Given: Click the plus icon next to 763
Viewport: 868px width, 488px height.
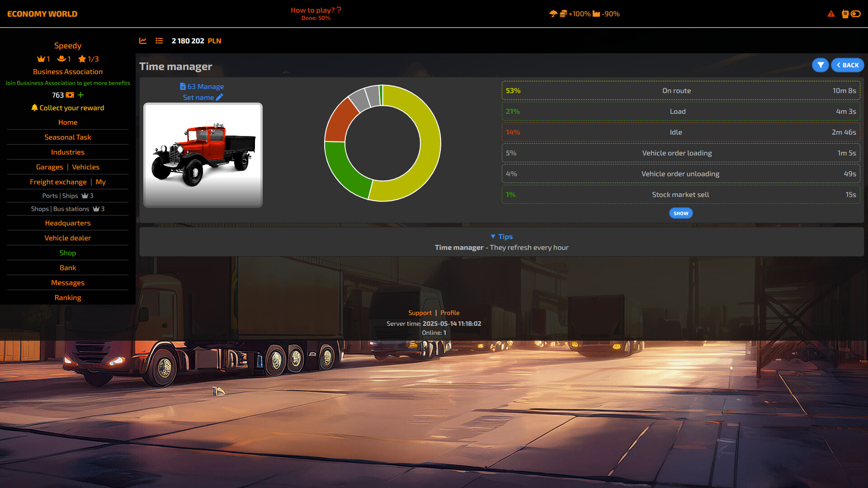Looking at the screenshot, I should [x=80, y=95].
